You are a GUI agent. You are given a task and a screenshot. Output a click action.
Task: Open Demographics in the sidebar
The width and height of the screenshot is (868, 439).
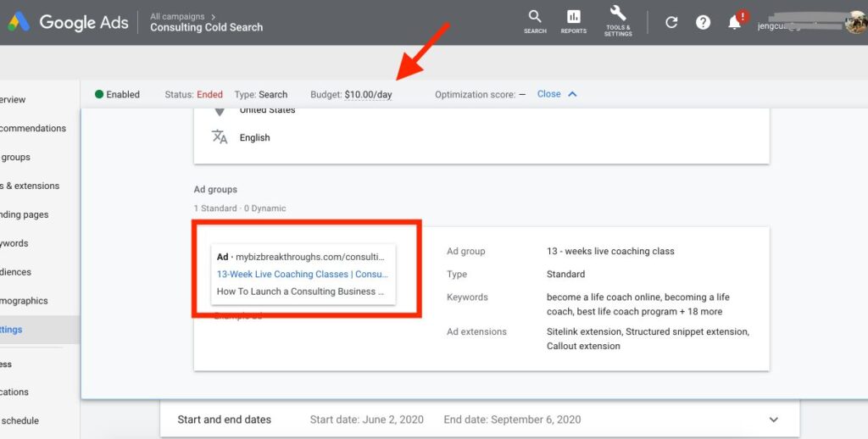pos(24,301)
